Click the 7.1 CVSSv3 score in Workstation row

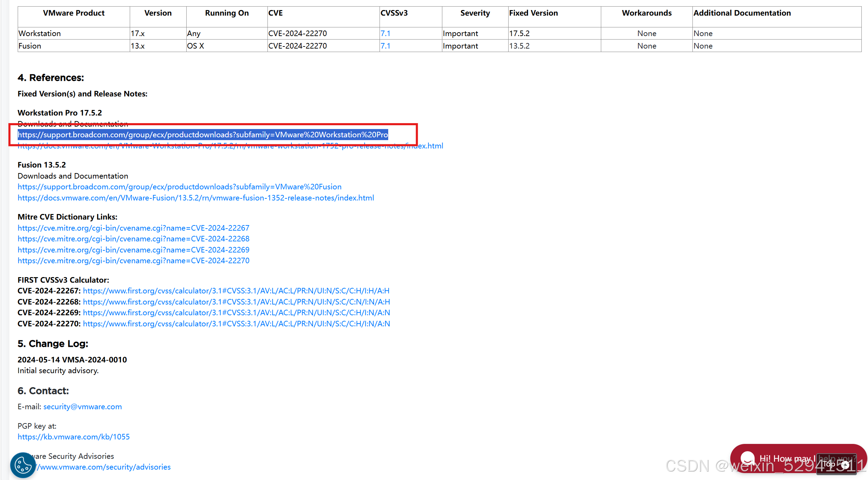[x=385, y=34]
